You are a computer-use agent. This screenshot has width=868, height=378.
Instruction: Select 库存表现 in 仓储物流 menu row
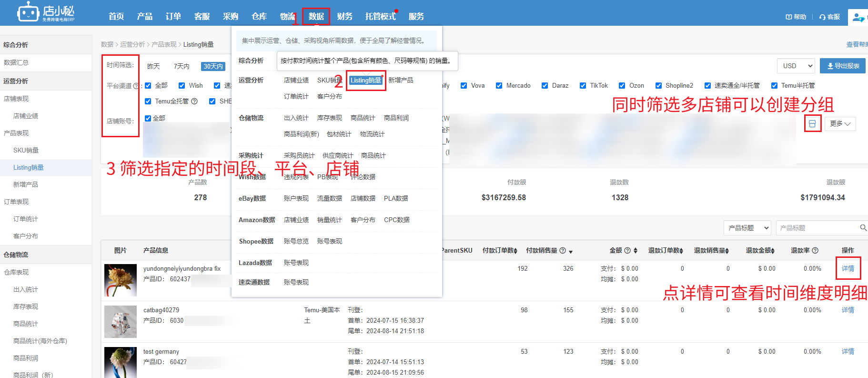tap(330, 118)
